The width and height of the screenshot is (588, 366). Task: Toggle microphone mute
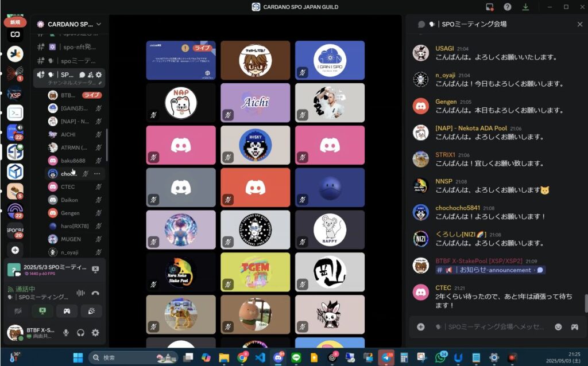click(x=66, y=332)
